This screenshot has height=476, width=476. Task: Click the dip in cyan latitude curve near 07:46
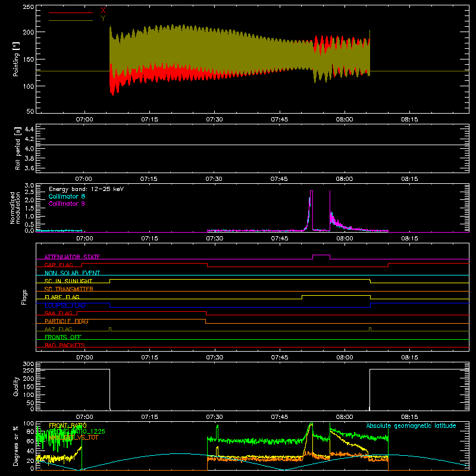(x=284, y=469)
